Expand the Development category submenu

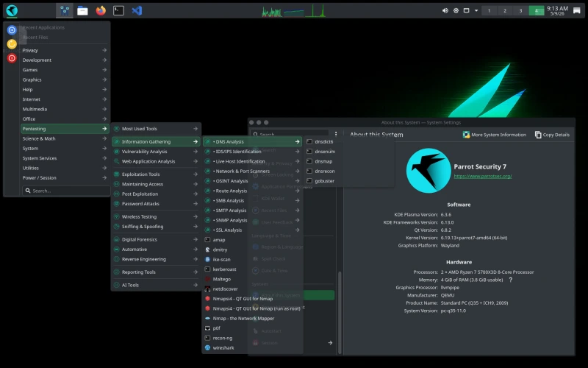click(65, 60)
